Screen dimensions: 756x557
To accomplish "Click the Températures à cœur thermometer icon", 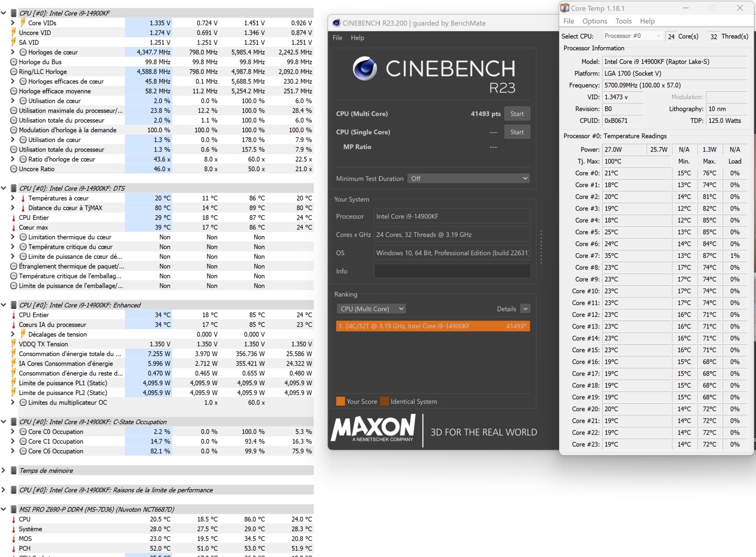I will click(x=23, y=198).
